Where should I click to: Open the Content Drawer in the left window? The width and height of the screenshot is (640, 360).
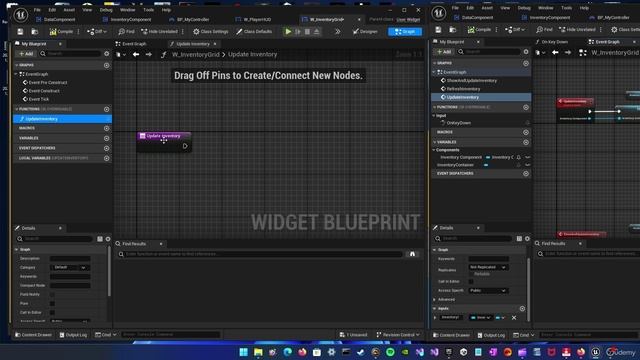33,335
